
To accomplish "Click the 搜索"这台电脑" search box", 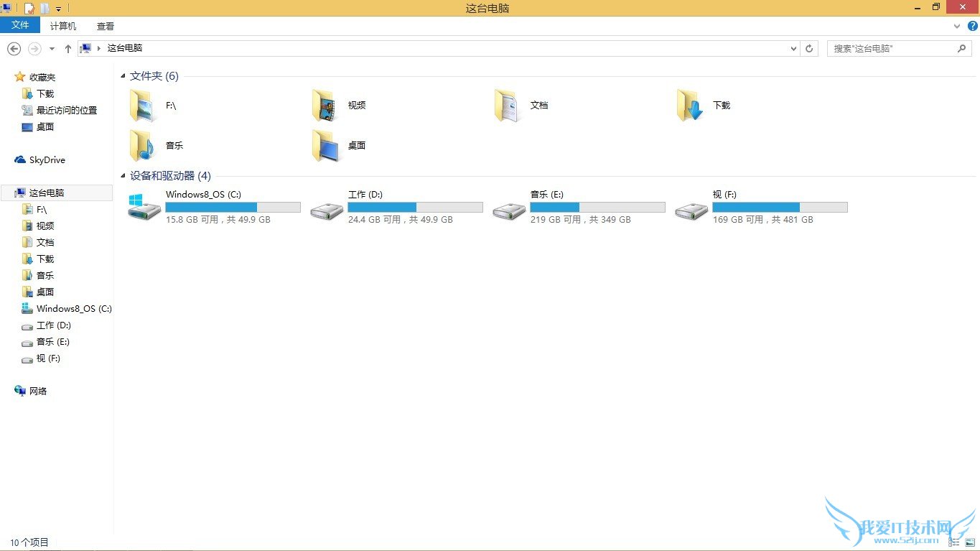I will tap(900, 48).
